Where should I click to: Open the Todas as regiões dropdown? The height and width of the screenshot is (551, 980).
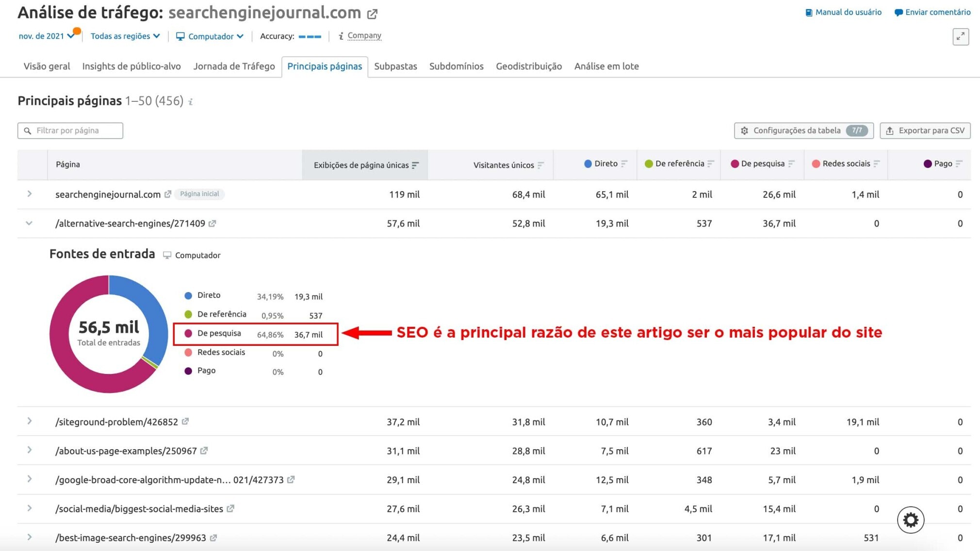(125, 36)
